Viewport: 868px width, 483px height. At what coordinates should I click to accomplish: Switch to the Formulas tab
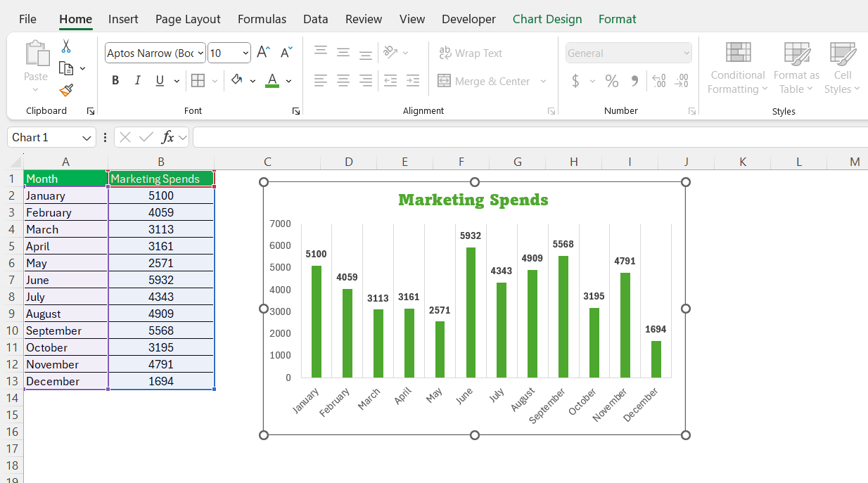[x=262, y=19]
